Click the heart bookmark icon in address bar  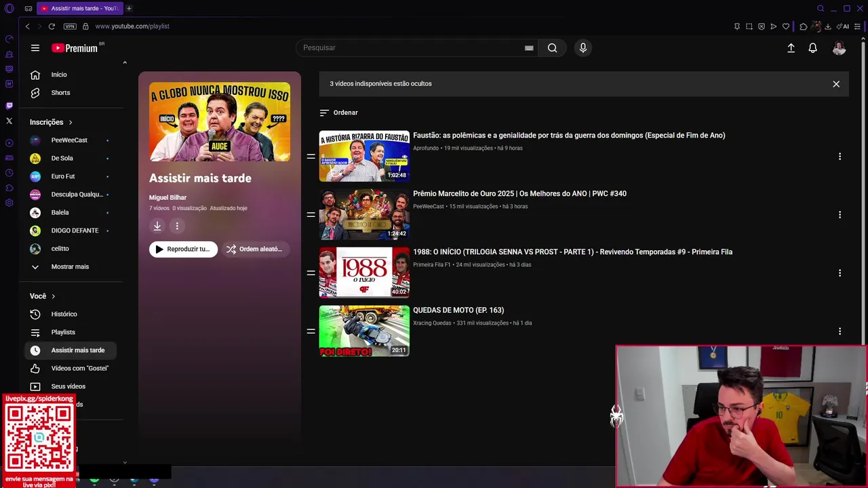tap(786, 26)
